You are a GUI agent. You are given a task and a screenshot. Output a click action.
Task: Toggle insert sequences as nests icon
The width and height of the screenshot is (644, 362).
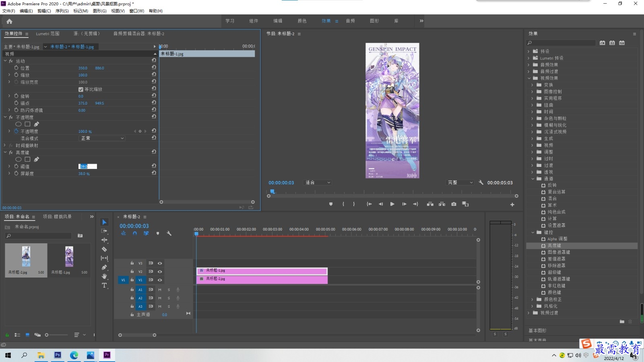(x=124, y=233)
